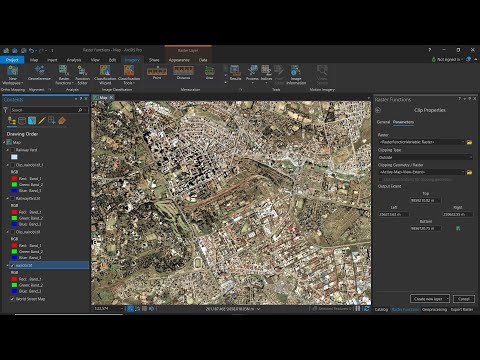Click the Cancel button
Viewport: 480px width, 360px height.
point(464,299)
